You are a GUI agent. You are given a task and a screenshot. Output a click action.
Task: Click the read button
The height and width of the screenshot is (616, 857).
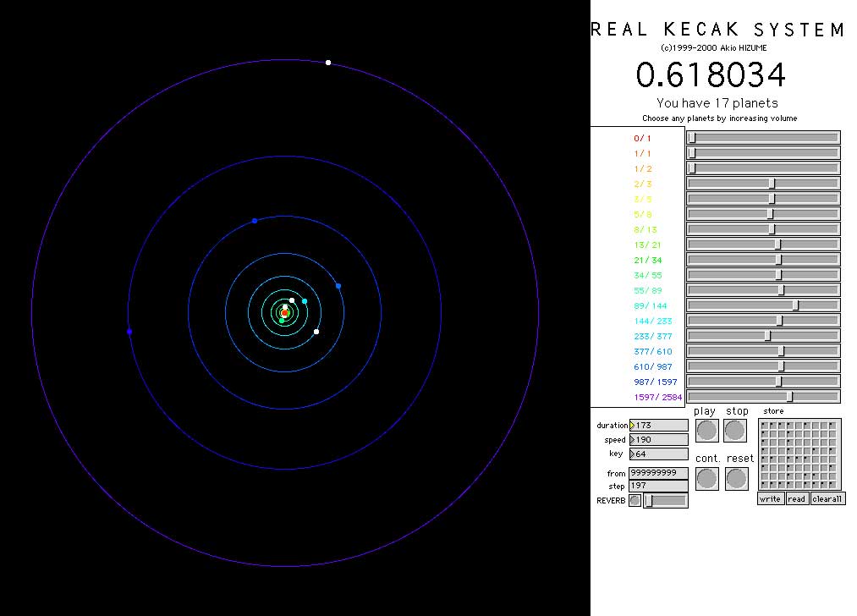pyautogui.click(x=797, y=499)
